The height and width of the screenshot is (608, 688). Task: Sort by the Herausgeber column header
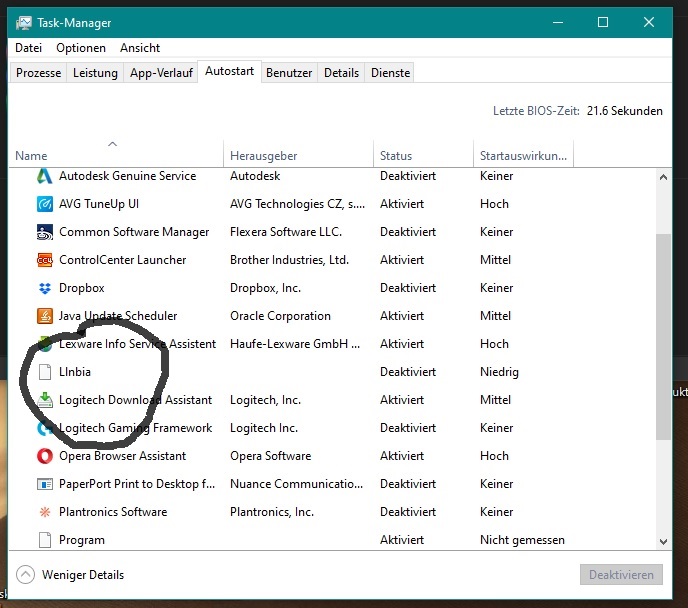click(x=298, y=154)
